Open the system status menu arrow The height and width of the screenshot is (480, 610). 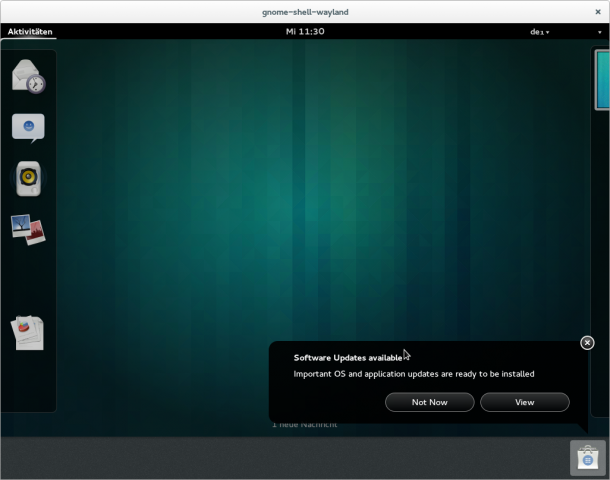tap(599, 32)
